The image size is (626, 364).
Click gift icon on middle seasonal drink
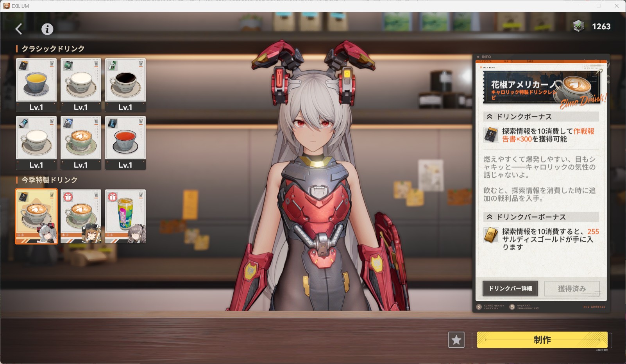68,197
